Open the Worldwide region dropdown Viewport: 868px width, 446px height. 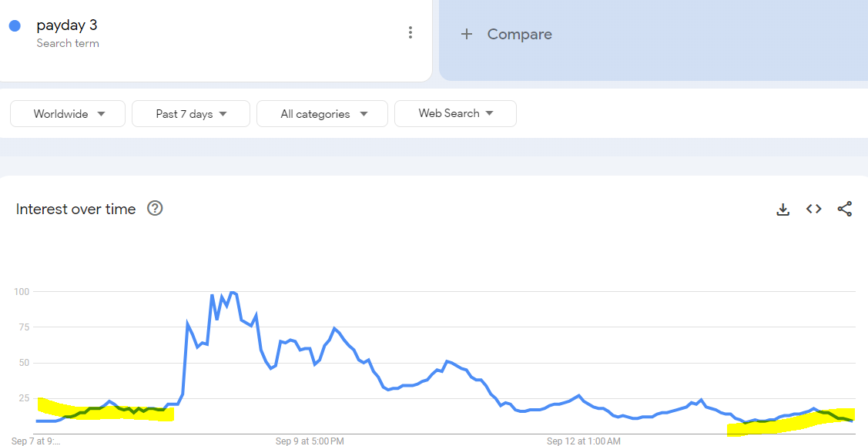click(68, 114)
